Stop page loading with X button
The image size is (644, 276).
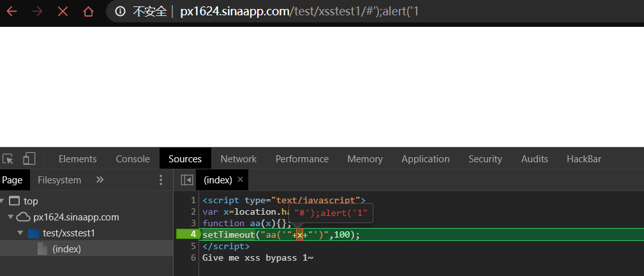[x=63, y=11]
